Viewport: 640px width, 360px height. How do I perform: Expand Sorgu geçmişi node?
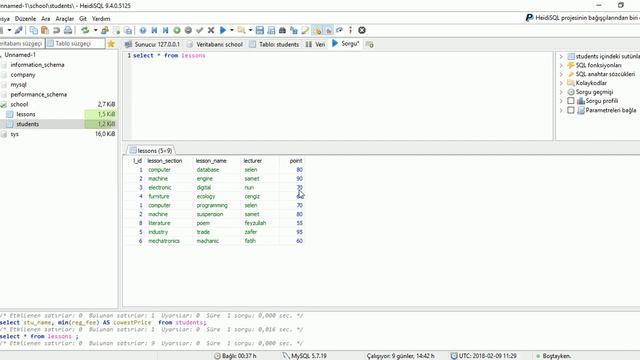click(561, 92)
